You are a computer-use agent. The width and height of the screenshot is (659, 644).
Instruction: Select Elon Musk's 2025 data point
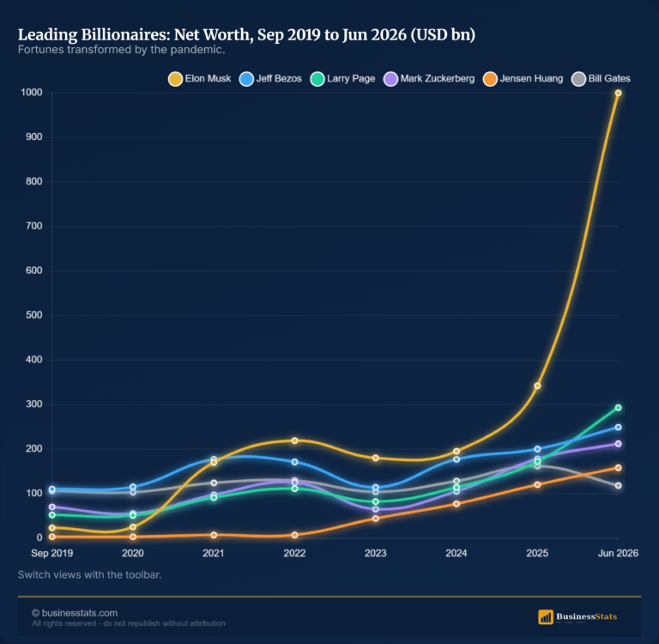click(x=537, y=386)
